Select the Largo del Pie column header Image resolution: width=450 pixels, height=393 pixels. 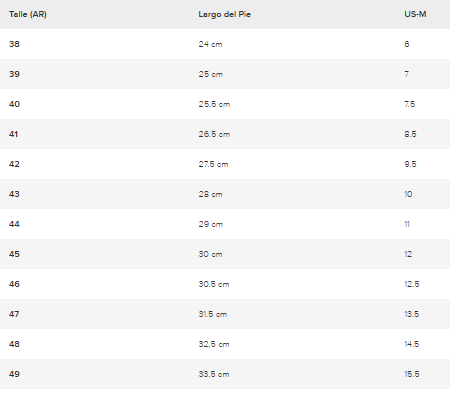click(x=224, y=14)
